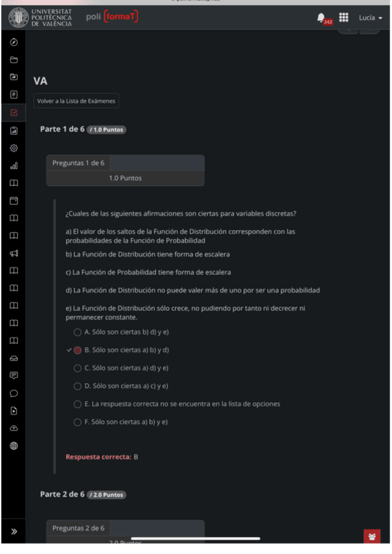Open the globe icon in sidebar
This screenshot has height=554, width=392.
[14, 446]
